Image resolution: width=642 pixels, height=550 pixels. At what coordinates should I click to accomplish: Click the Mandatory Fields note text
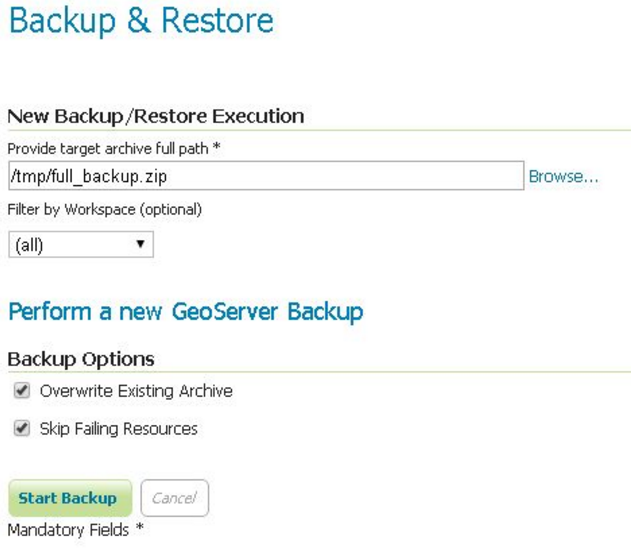click(70, 530)
